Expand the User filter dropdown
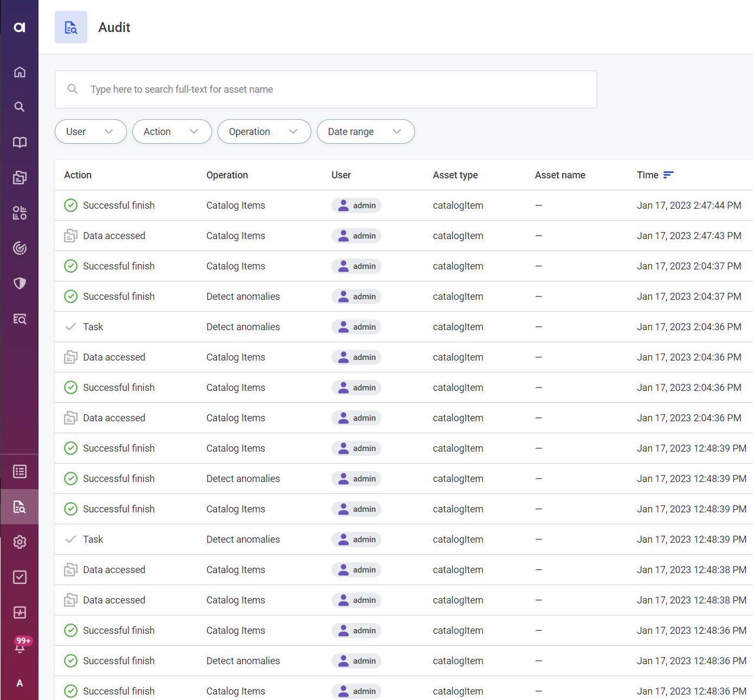 (91, 132)
